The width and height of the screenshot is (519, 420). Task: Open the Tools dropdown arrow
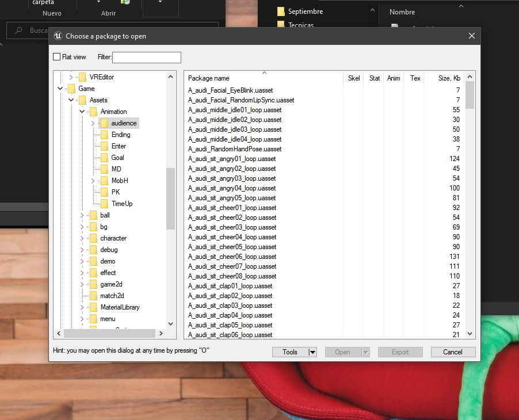(312, 352)
